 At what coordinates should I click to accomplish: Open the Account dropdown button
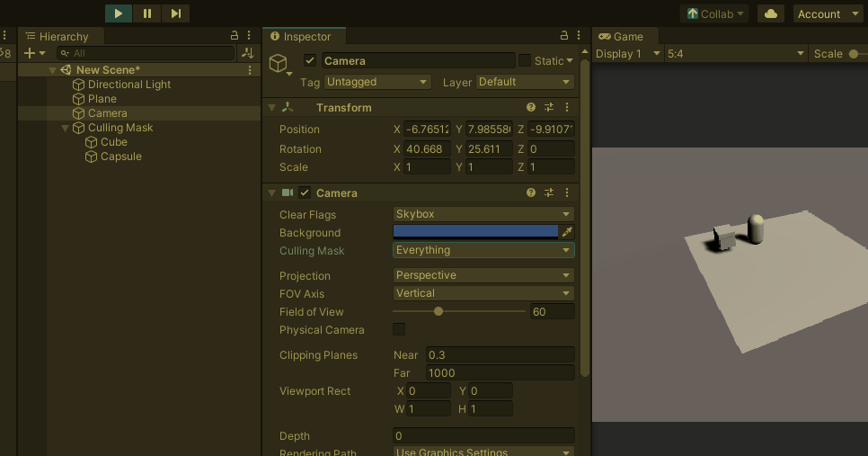tap(828, 13)
